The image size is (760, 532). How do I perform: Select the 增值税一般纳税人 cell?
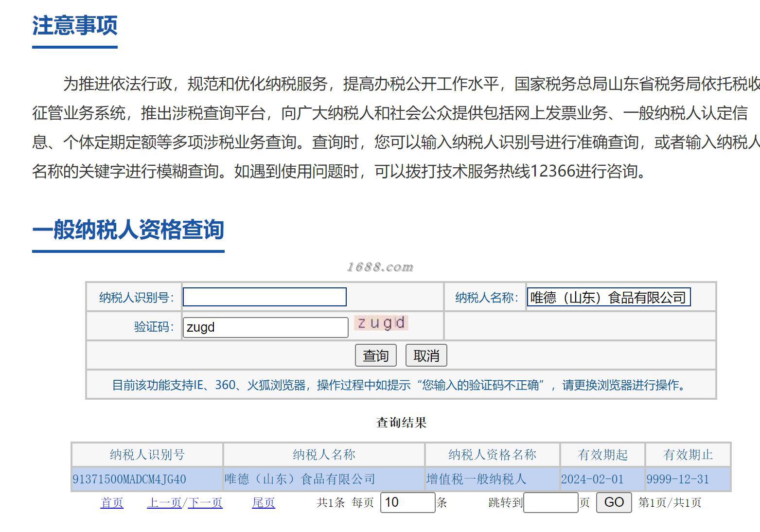coord(493,479)
